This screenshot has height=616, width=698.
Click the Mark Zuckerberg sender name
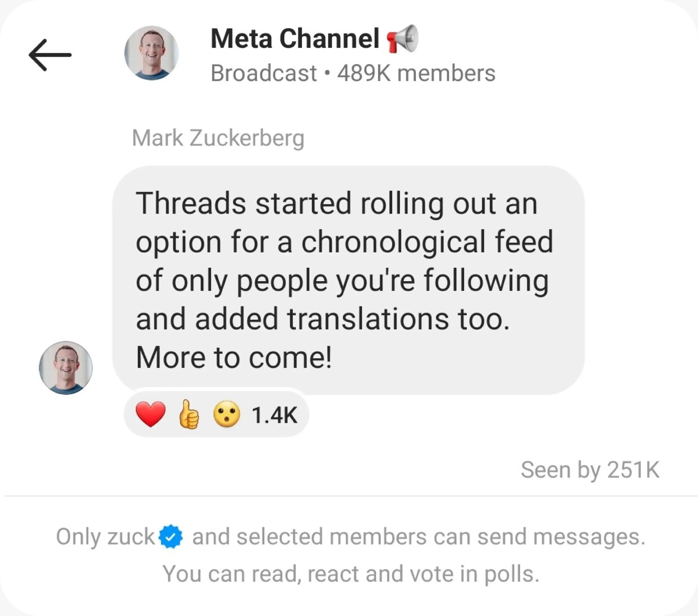[218, 138]
